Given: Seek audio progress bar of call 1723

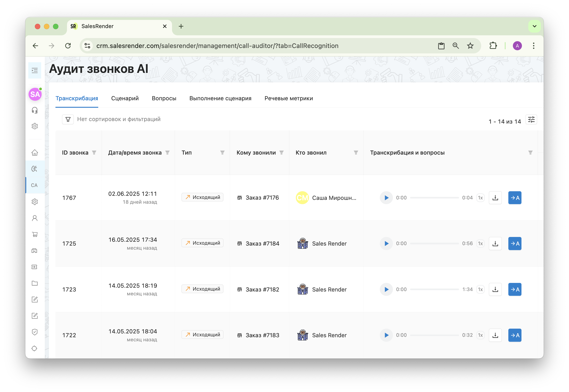Looking at the screenshot, I should (434, 289).
